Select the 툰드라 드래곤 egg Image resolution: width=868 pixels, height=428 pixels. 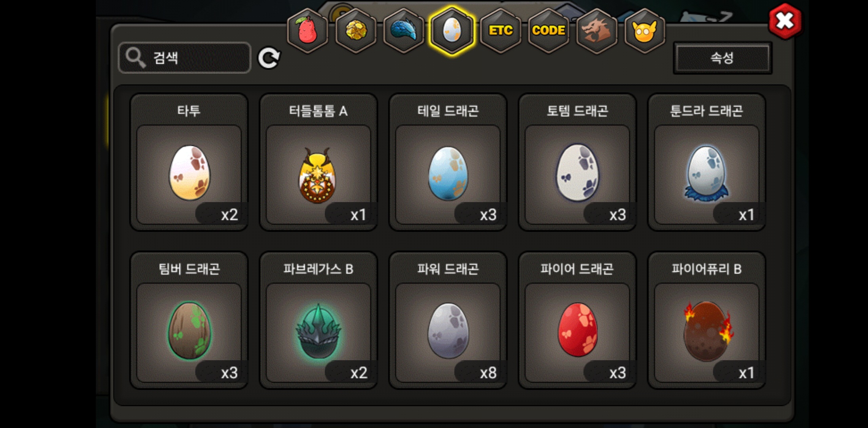[x=707, y=162]
